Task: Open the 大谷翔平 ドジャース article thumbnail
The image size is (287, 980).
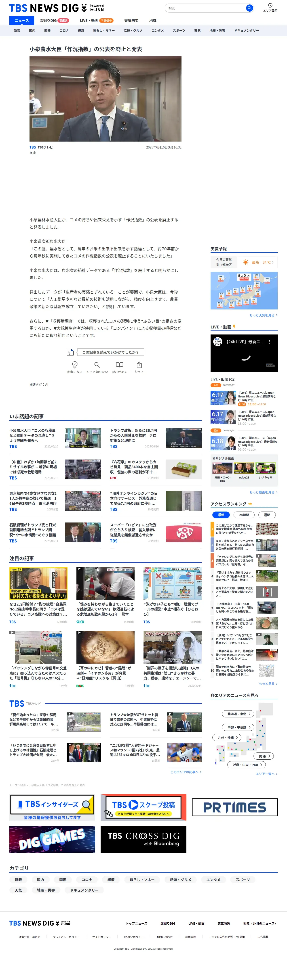Action: 184,752
